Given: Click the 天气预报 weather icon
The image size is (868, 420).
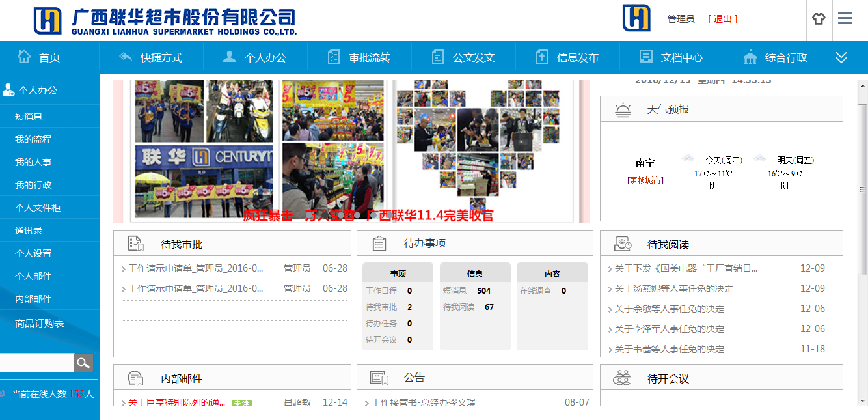Looking at the screenshot, I should pos(623,109).
